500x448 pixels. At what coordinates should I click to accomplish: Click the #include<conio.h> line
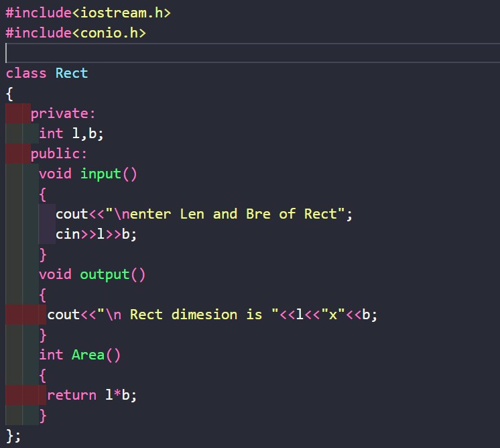76,33
